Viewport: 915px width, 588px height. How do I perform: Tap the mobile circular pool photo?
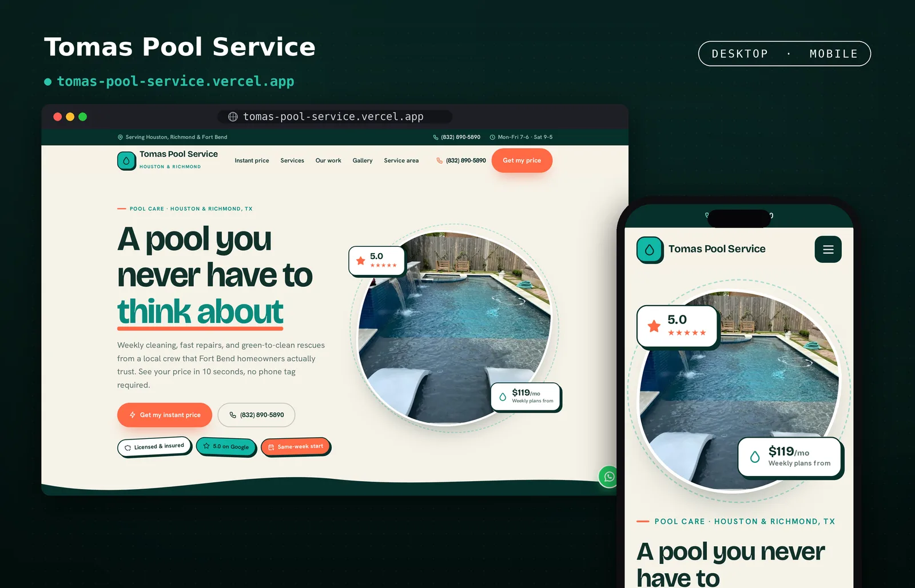pos(739,391)
